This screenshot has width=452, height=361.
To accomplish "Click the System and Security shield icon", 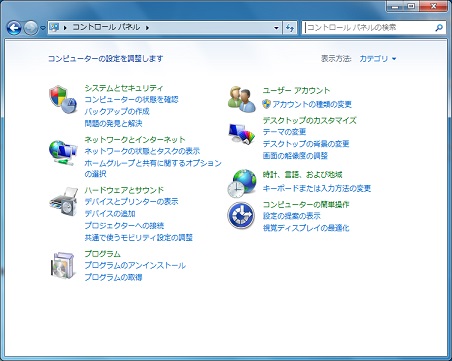I will coord(63,100).
